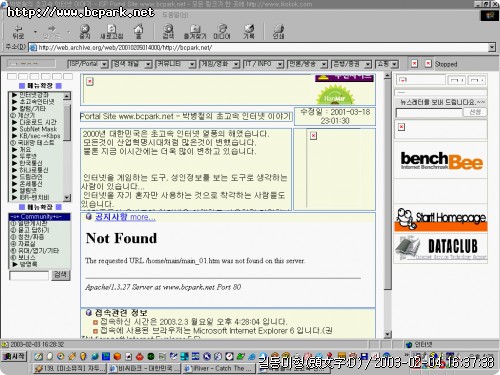The height and width of the screenshot is (375, 500).
Task: Open the History (기록) toolbar icon
Action: (249, 31)
